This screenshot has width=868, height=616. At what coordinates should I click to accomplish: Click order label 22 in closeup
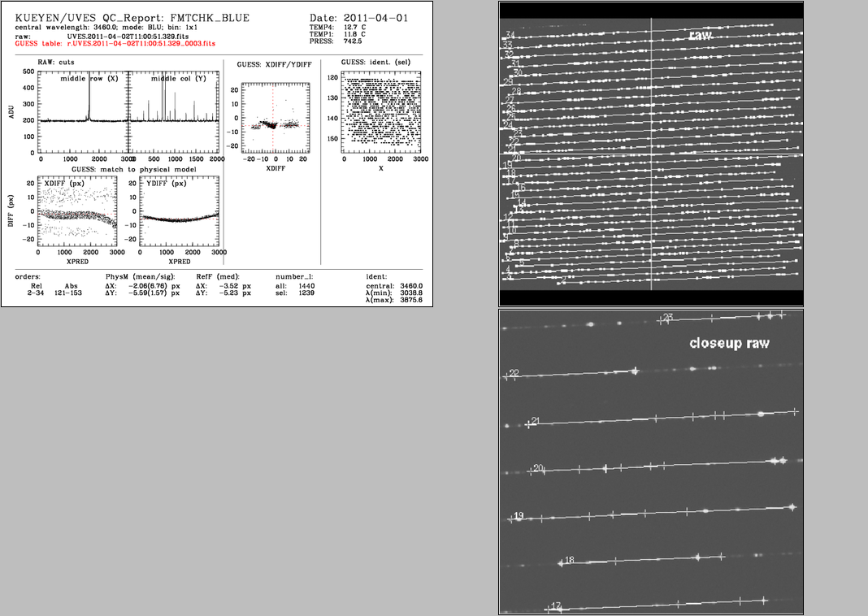click(514, 373)
